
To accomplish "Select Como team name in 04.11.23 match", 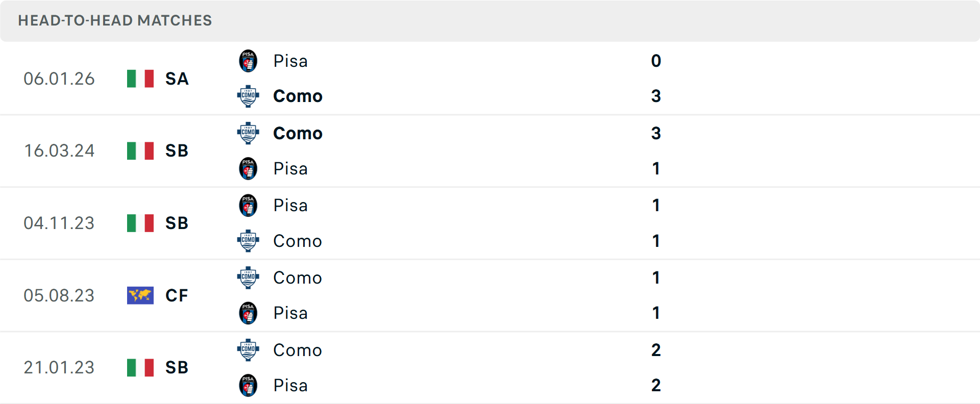I will point(298,241).
